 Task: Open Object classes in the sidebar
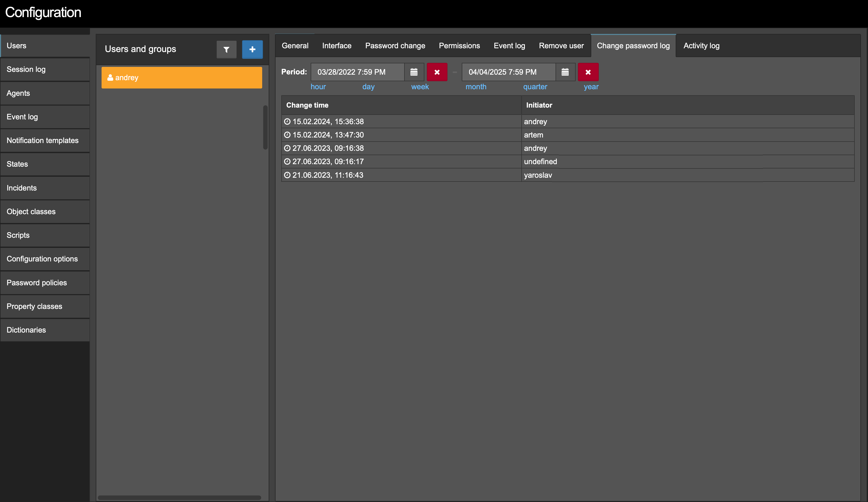(x=45, y=212)
